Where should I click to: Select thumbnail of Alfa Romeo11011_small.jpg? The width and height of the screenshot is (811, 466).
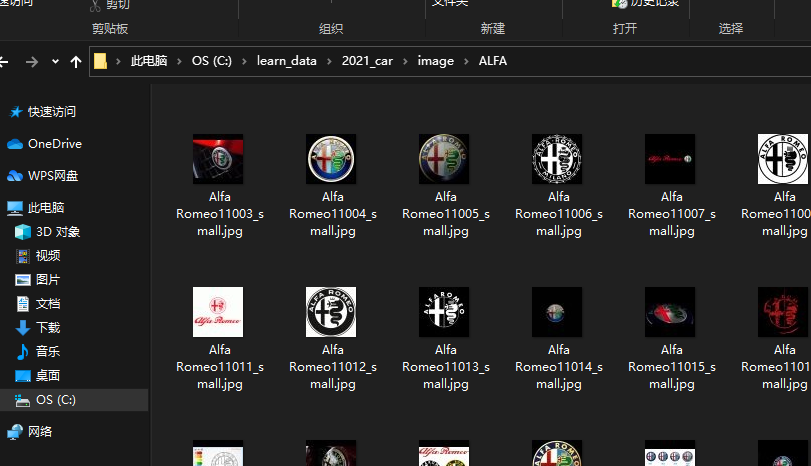pyautogui.click(x=218, y=312)
